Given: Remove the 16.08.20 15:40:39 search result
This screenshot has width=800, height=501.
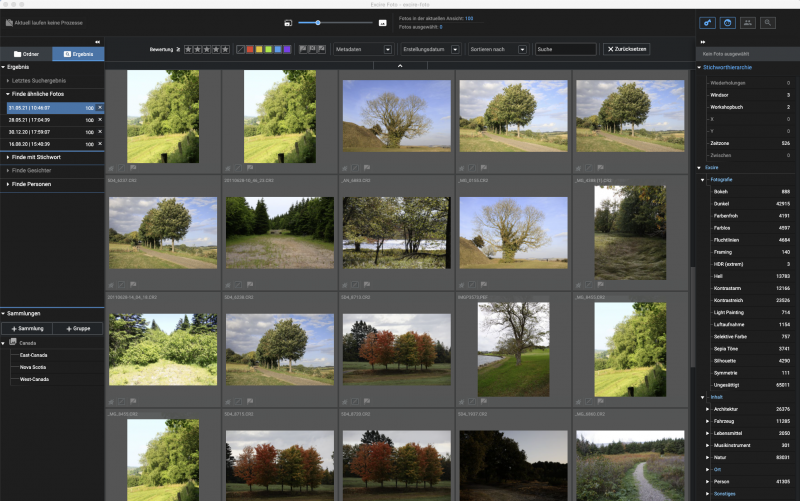Looking at the screenshot, I should [100, 144].
